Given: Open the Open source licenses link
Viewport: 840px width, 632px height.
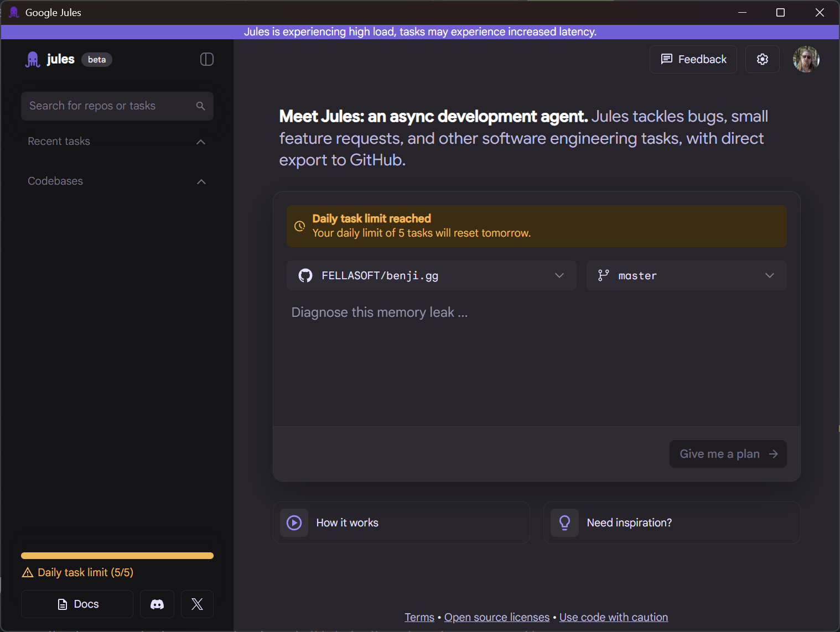Looking at the screenshot, I should click(497, 617).
